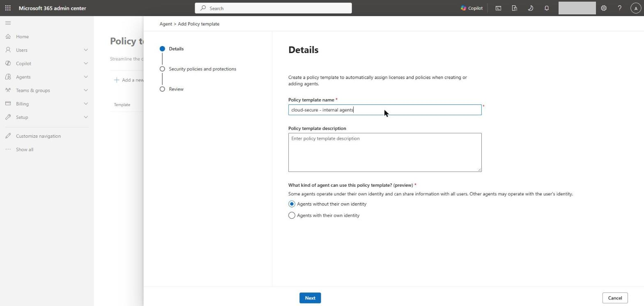Viewport: 644px width, 306px height.
Task: Click the Customize navigation pencil icon
Action: click(8, 136)
